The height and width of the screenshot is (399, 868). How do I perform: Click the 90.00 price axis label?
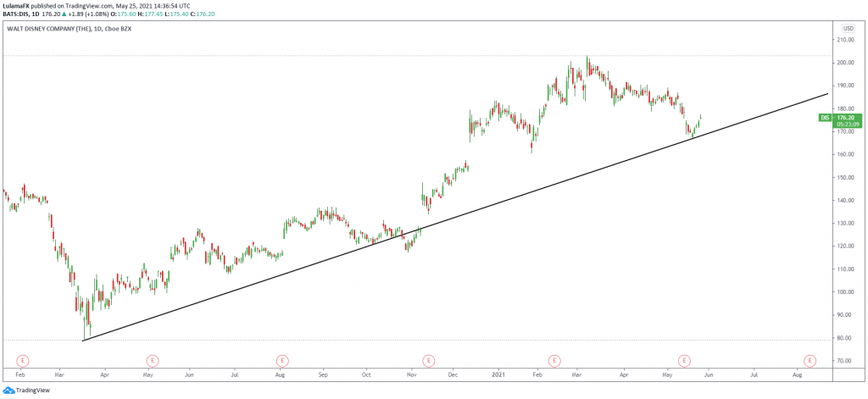(845, 315)
